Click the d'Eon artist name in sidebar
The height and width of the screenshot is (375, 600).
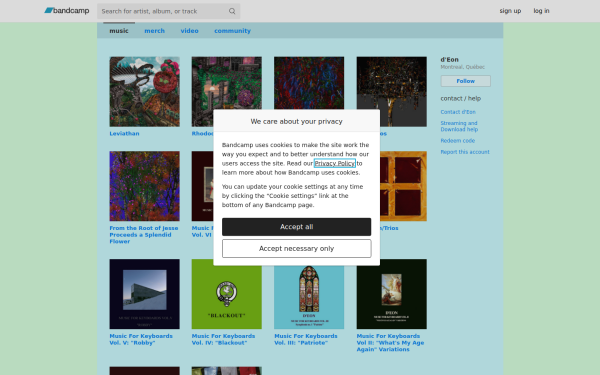pos(449,60)
